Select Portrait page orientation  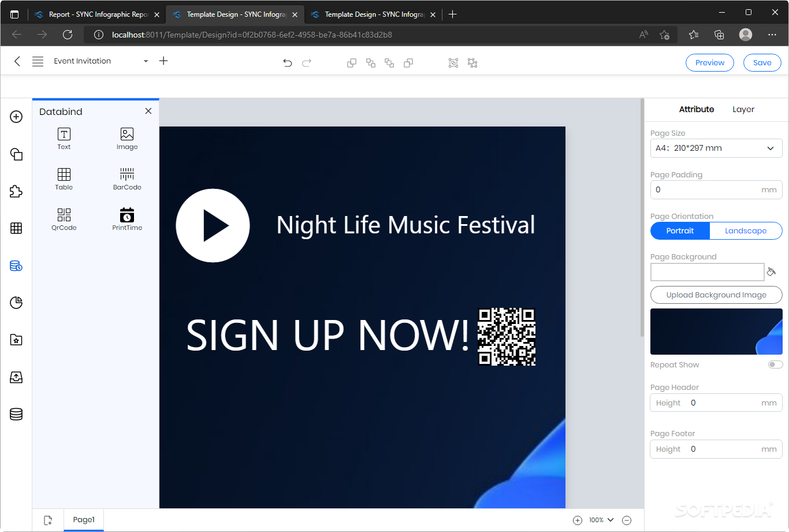[680, 230]
